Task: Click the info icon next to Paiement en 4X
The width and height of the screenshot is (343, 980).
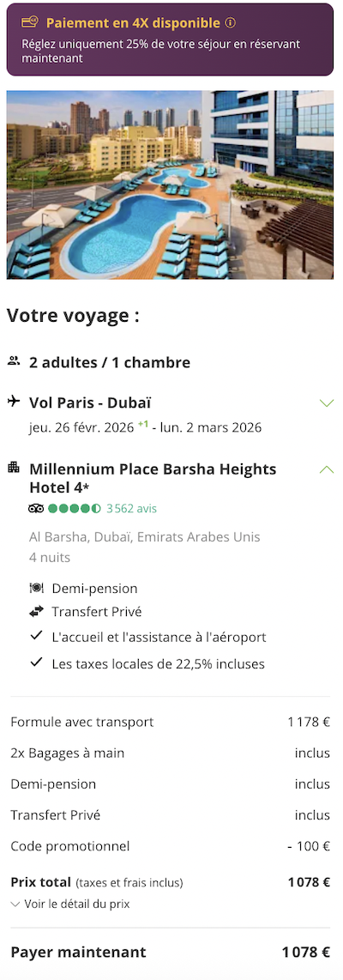Action: tap(231, 23)
